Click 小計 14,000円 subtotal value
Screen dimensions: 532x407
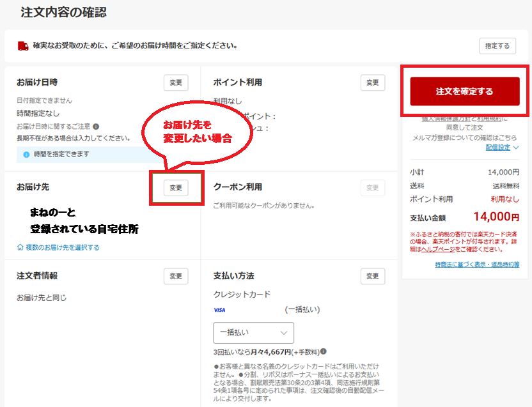tap(503, 173)
